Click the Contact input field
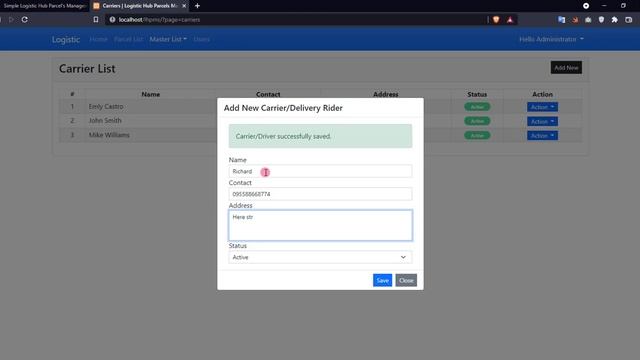640x360 pixels. pyautogui.click(x=320, y=194)
